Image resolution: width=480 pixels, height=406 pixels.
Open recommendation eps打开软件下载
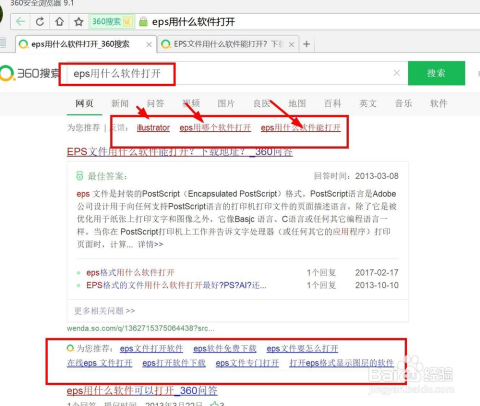click(174, 363)
